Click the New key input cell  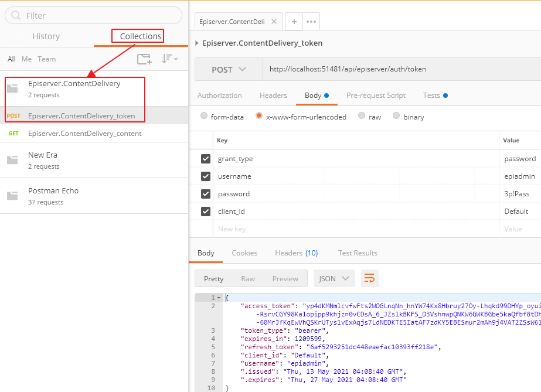pos(356,229)
